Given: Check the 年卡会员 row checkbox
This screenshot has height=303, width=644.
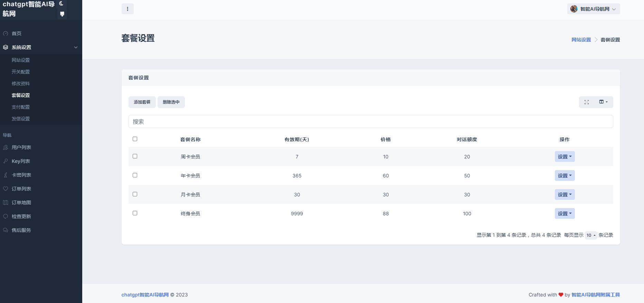Looking at the screenshot, I should tap(135, 175).
